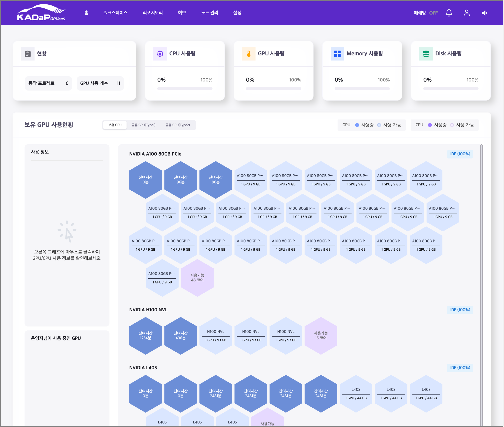Click the clipboard icon beside 현황

pyautogui.click(x=28, y=53)
